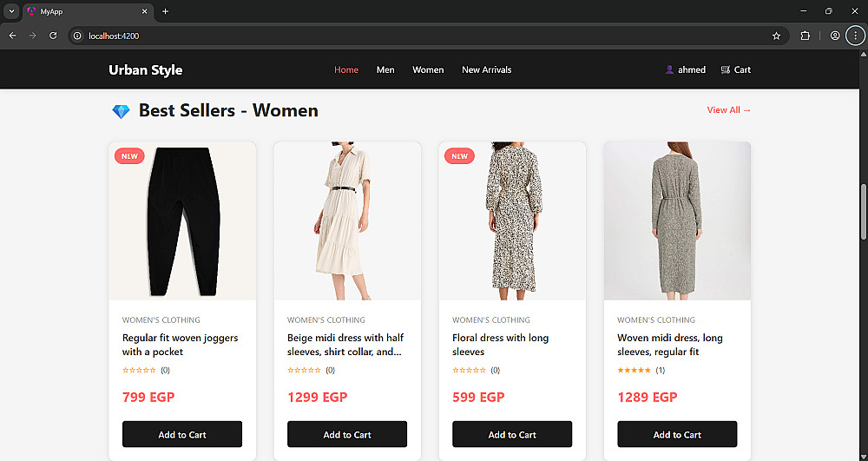Go back with the browser back arrow
This screenshot has width=868, height=461.
pyautogui.click(x=12, y=36)
